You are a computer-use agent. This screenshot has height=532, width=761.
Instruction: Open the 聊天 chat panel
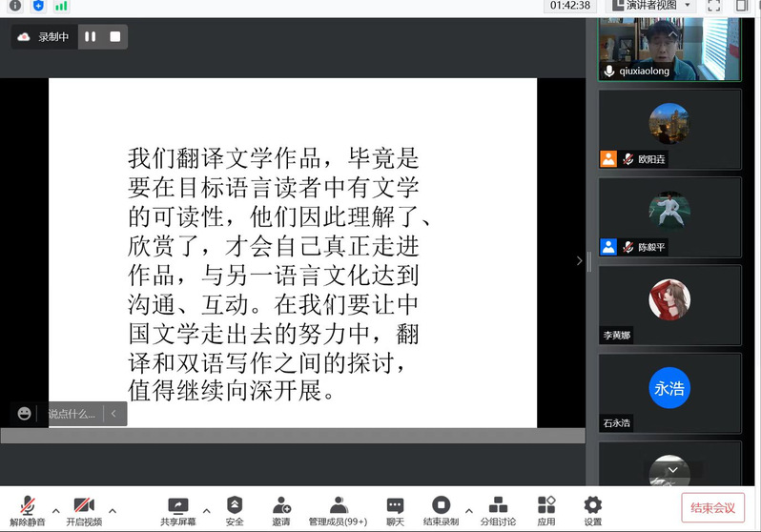[395, 511]
